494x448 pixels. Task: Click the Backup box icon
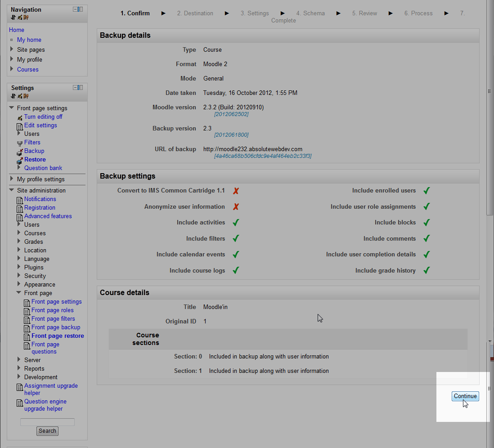pyautogui.click(x=19, y=152)
